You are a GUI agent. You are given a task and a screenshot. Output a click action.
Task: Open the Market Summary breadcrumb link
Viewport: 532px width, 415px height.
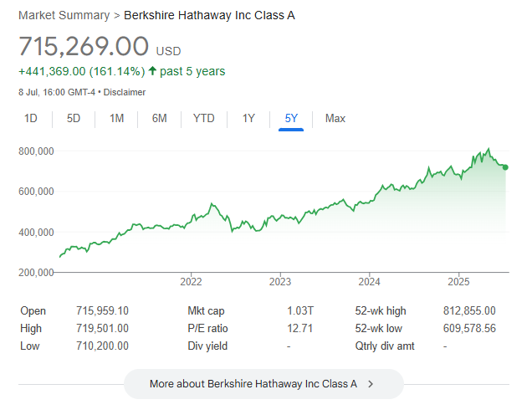pyautogui.click(x=64, y=15)
